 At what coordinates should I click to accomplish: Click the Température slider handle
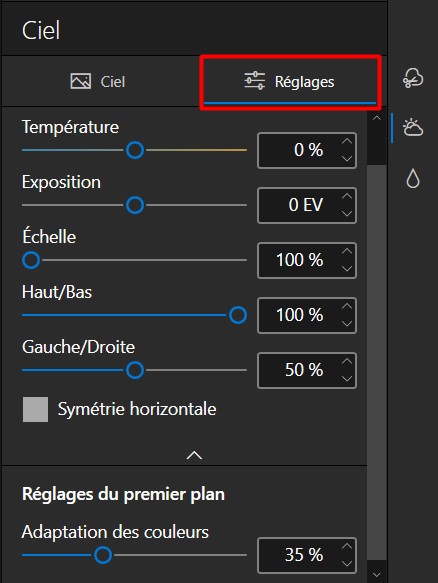pos(135,150)
